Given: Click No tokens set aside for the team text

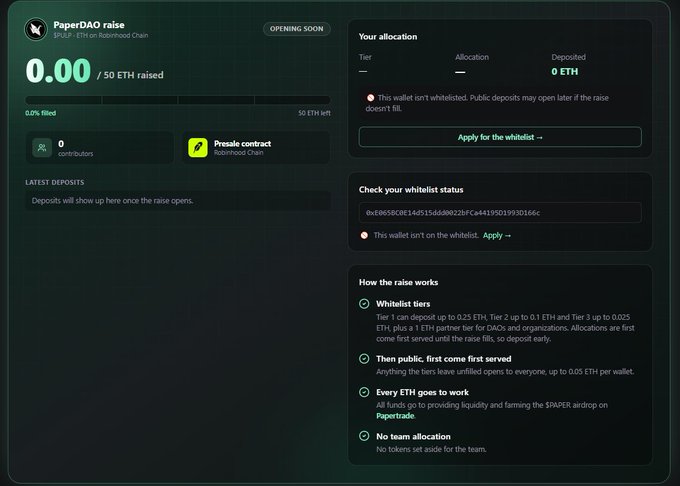Looking at the screenshot, I should coord(431,449).
